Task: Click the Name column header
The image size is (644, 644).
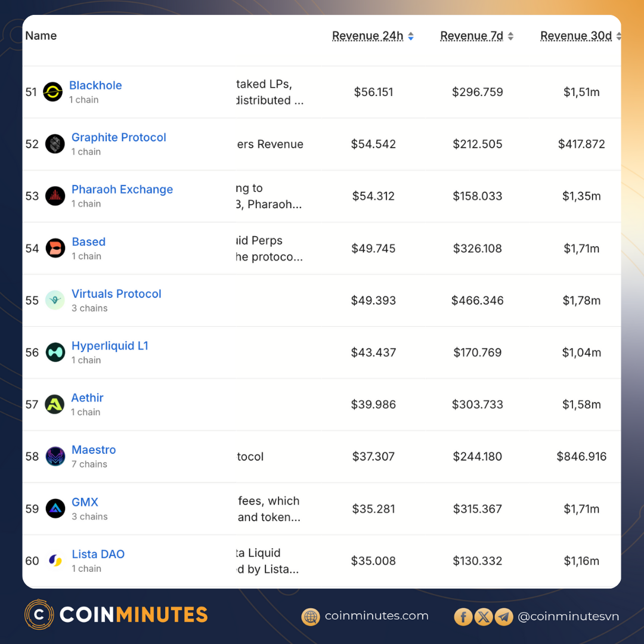Action: (x=41, y=36)
